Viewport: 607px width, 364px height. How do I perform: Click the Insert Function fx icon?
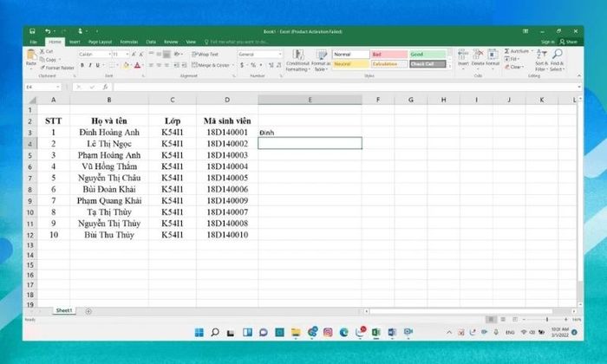click(x=105, y=87)
